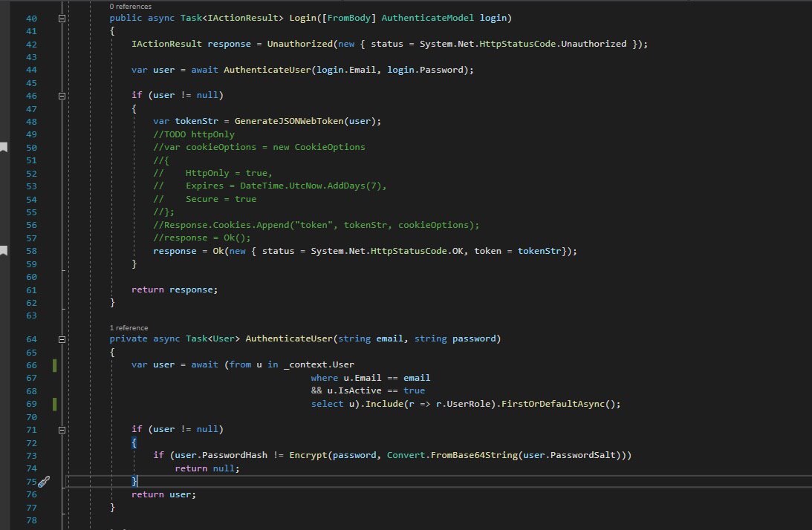
Task: Collapse the Login method at line 40
Action: point(62,18)
